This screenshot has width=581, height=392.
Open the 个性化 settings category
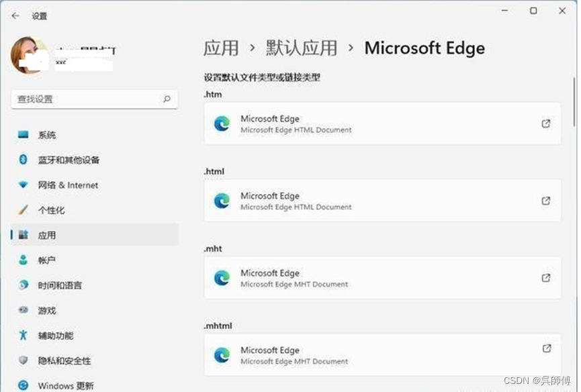95,210
